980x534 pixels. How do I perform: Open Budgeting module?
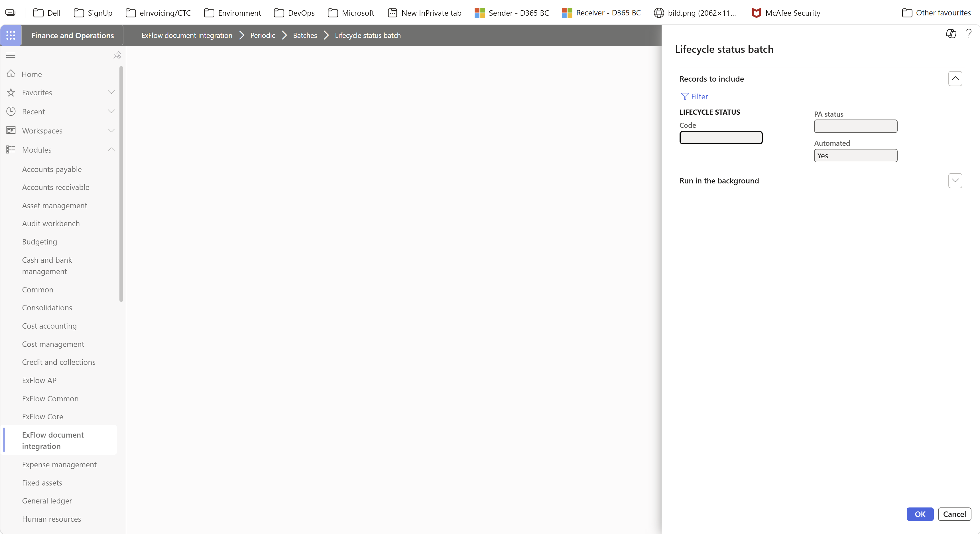coord(40,242)
